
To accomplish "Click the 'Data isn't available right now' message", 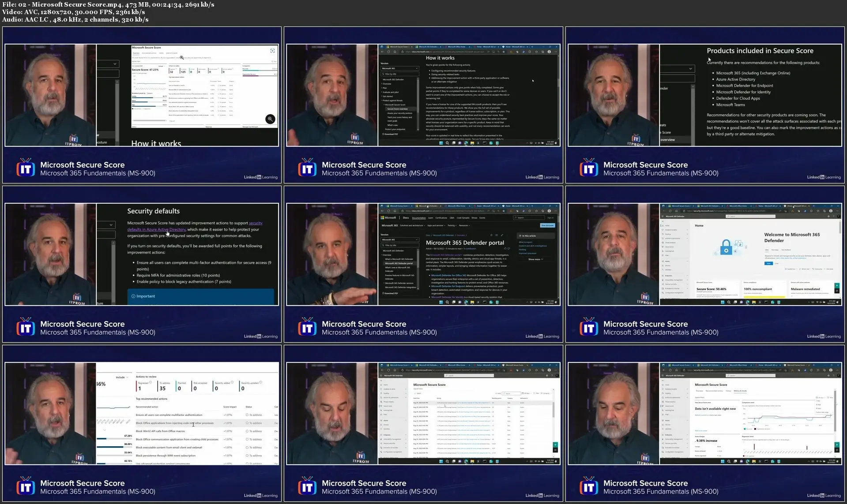I will [x=715, y=409].
